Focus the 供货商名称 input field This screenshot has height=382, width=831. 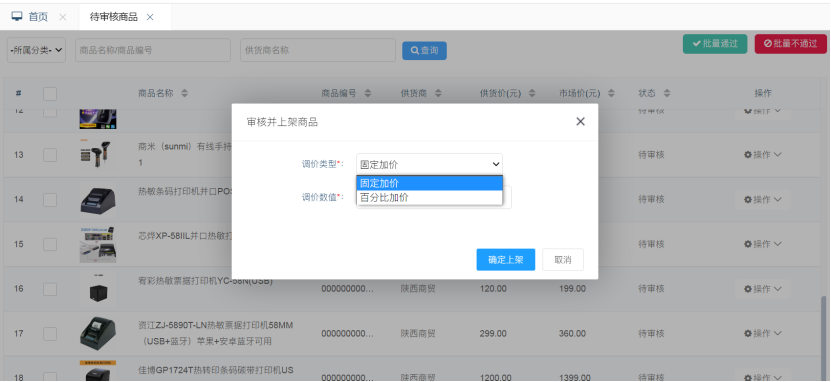coord(318,50)
